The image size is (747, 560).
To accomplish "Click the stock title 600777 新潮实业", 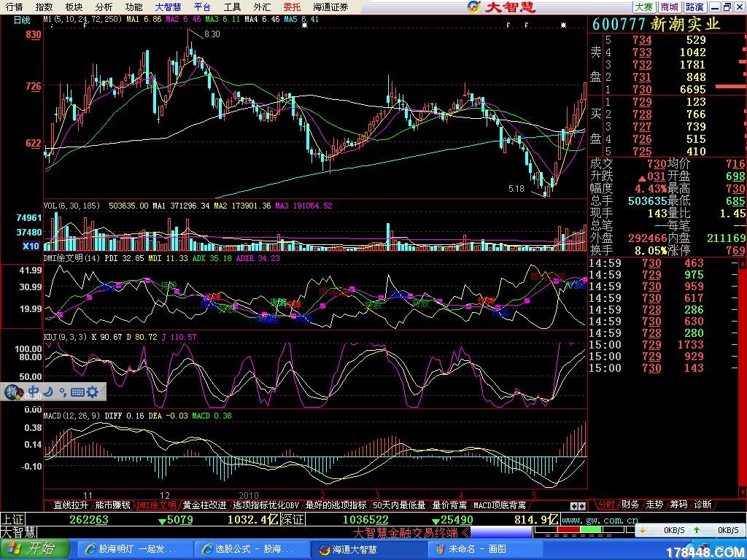I will click(656, 24).
